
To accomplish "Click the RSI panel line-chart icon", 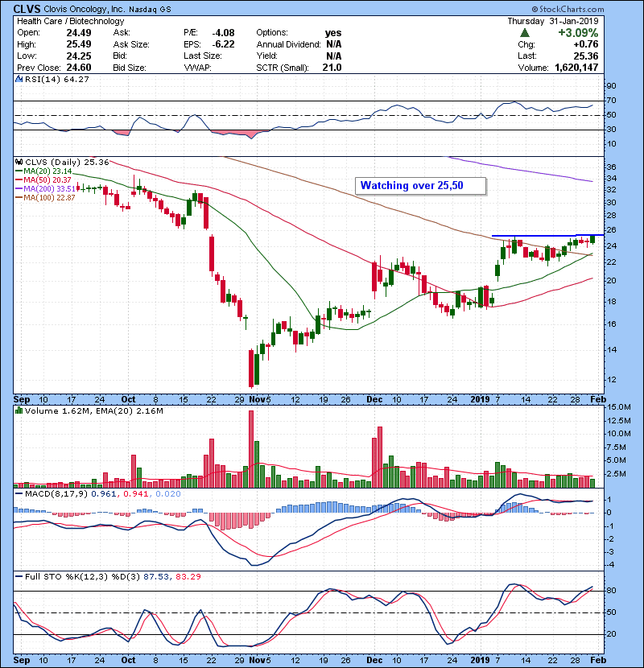I will coord(19,79).
